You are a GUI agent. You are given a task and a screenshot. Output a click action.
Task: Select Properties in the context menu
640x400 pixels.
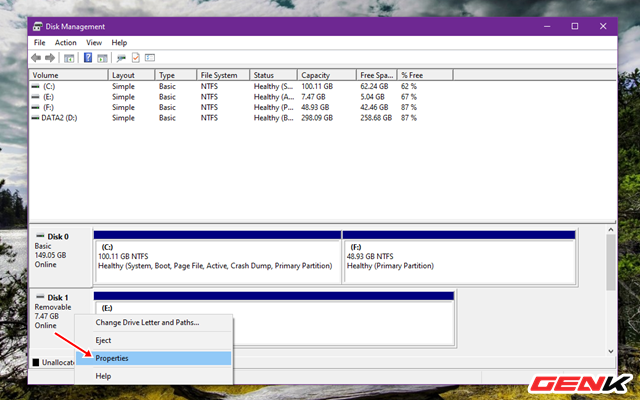point(112,358)
